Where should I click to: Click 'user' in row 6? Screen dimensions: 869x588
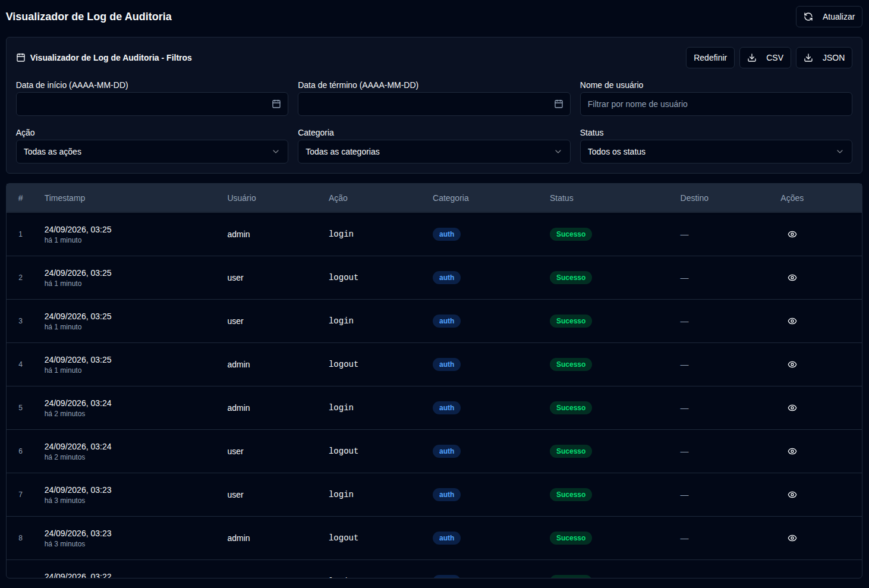[235, 451]
